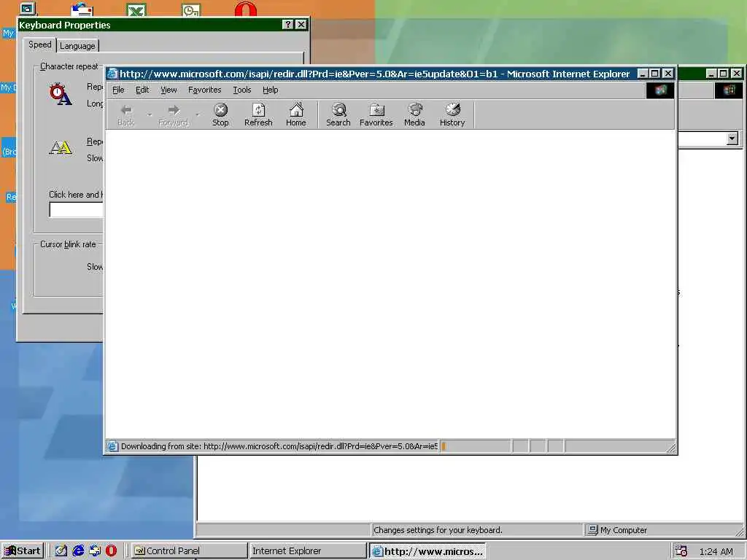747x560 pixels.
Task: Click the Excel desktop icon at the top
Action: (x=136, y=9)
